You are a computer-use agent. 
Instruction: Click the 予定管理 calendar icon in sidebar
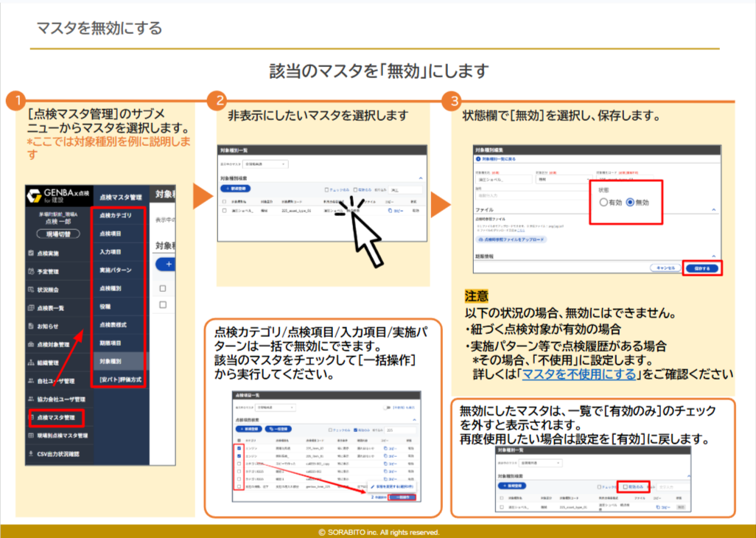pos(30,271)
